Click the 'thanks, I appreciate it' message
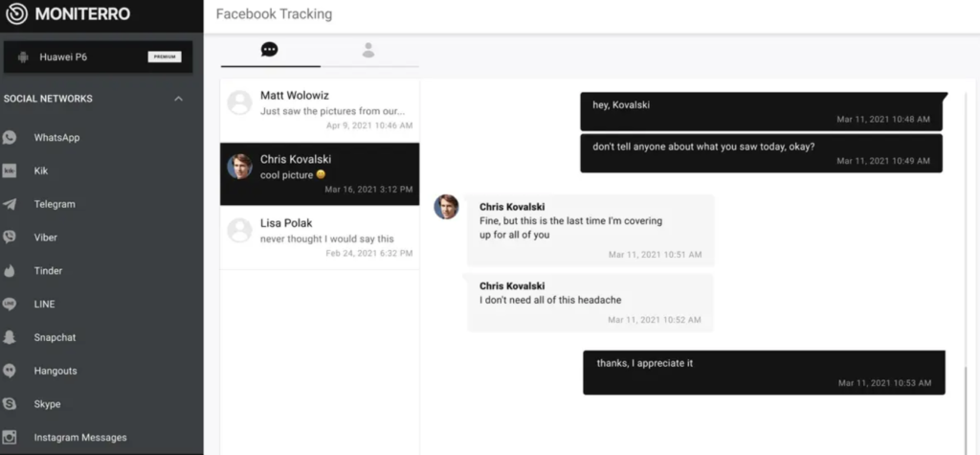Image resolution: width=980 pixels, height=455 pixels. coord(764,373)
